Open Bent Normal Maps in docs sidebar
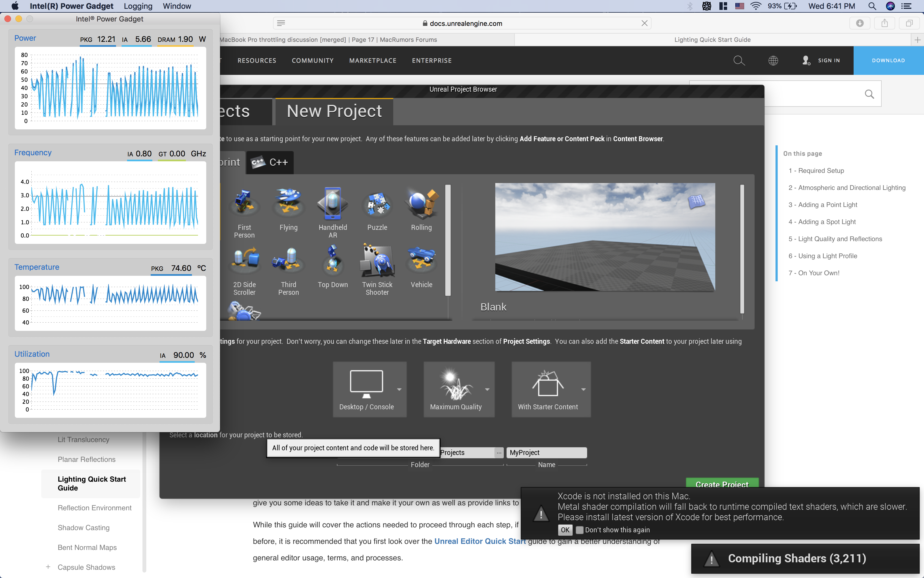 click(x=87, y=547)
